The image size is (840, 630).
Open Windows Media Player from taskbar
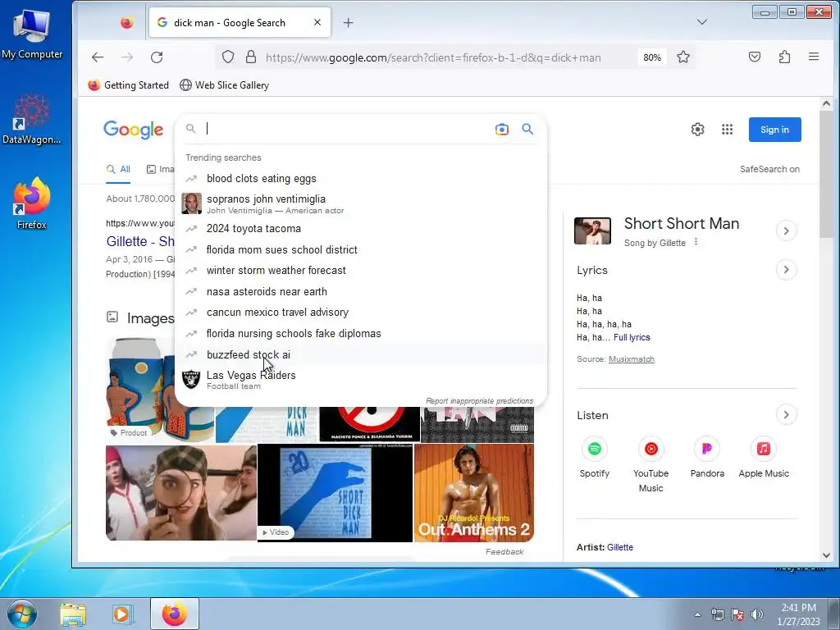pos(122,614)
